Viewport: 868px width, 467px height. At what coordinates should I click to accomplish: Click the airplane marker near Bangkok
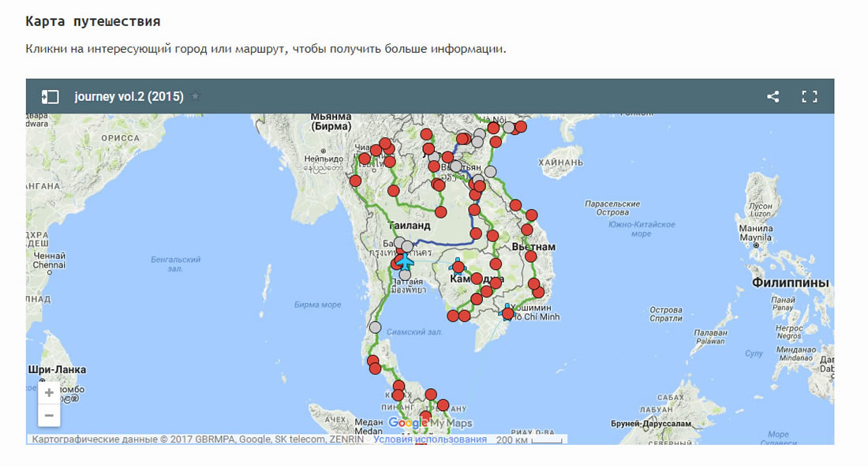pos(405,261)
